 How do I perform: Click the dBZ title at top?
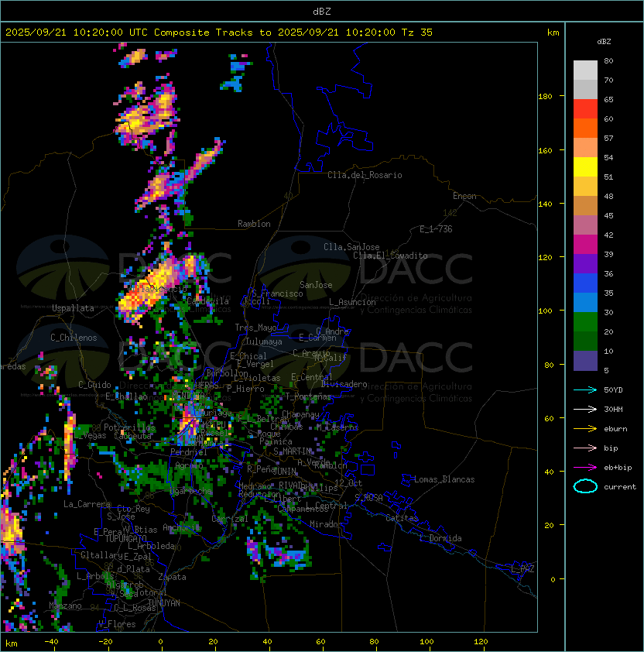pos(322,12)
